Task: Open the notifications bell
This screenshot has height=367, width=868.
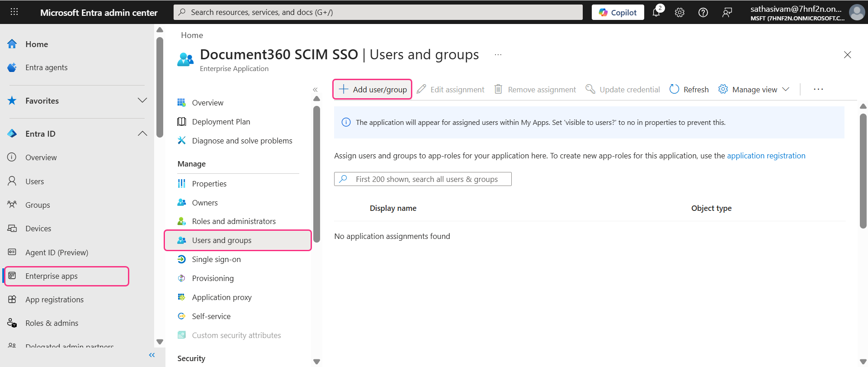Action: coord(656,12)
